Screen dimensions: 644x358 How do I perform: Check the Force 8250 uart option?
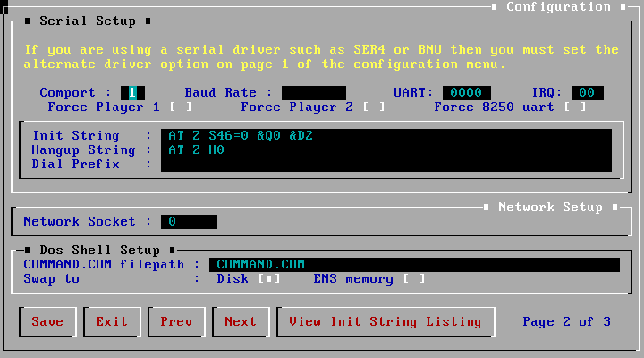(575, 107)
